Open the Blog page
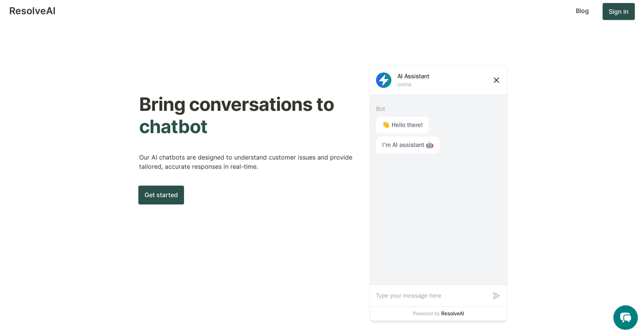Viewport: 644px width, 336px height. [x=582, y=11]
